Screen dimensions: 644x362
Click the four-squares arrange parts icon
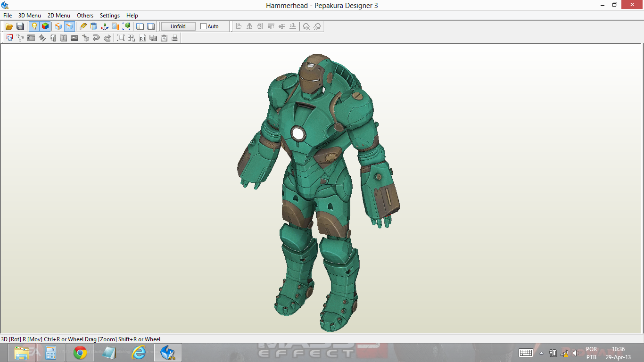coord(132,38)
